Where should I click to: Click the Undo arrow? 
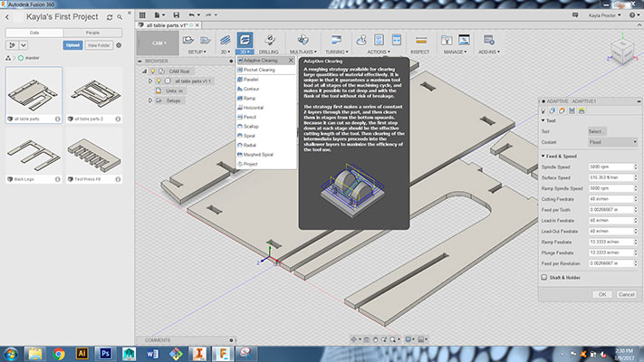pos(191,15)
